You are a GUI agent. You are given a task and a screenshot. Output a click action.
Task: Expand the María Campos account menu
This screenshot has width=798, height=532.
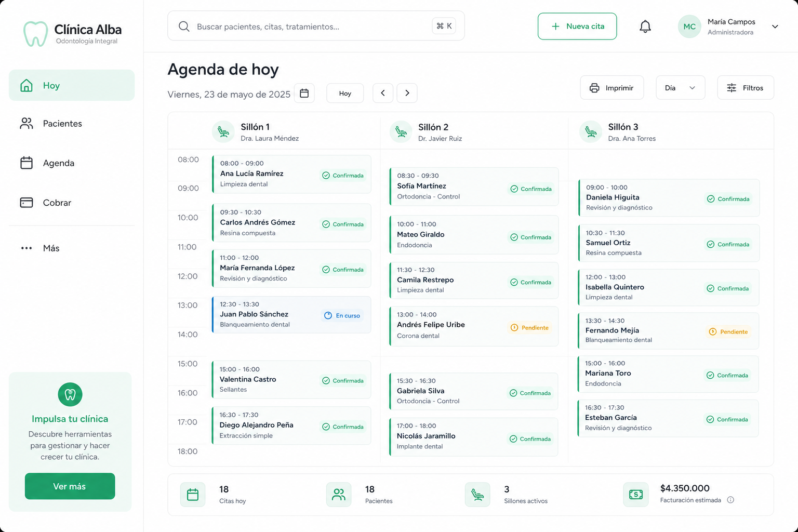point(775,26)
